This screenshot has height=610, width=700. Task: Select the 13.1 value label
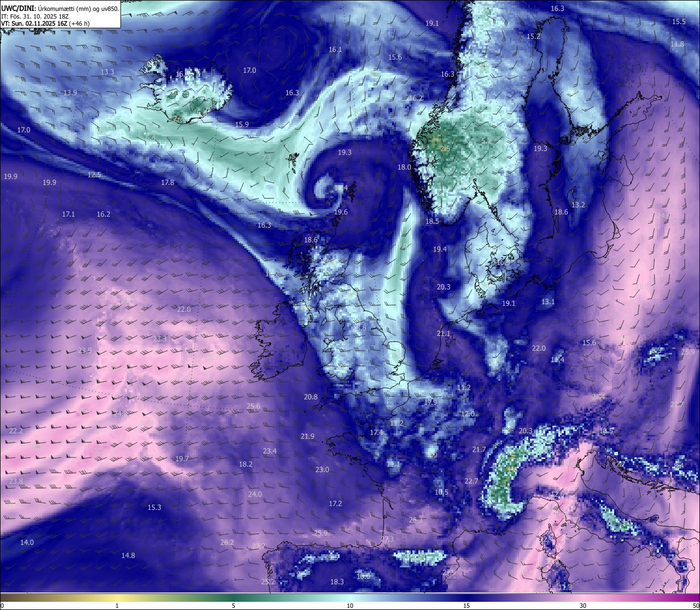point(548,301)
